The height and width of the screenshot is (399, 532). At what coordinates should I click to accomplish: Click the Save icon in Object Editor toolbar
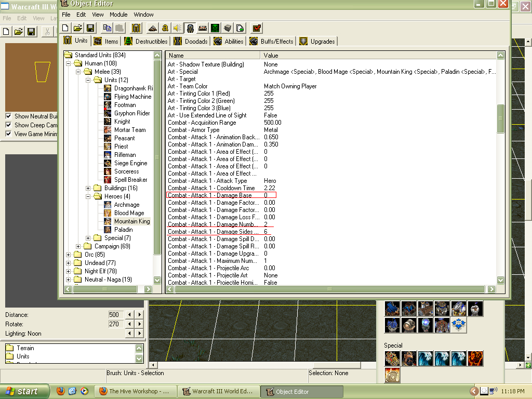90,28
